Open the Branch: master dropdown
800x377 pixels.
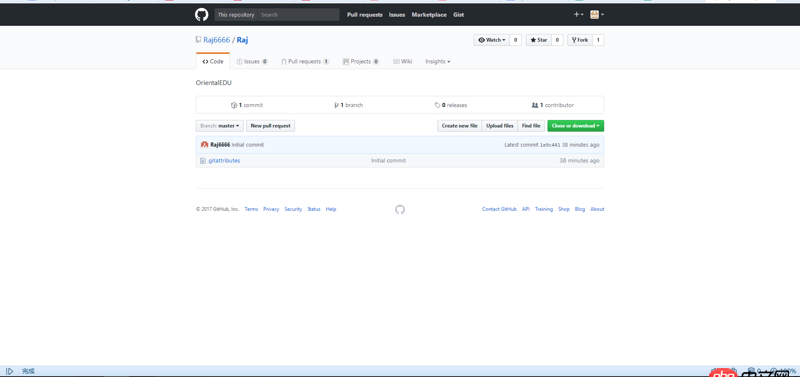point(220,125)
